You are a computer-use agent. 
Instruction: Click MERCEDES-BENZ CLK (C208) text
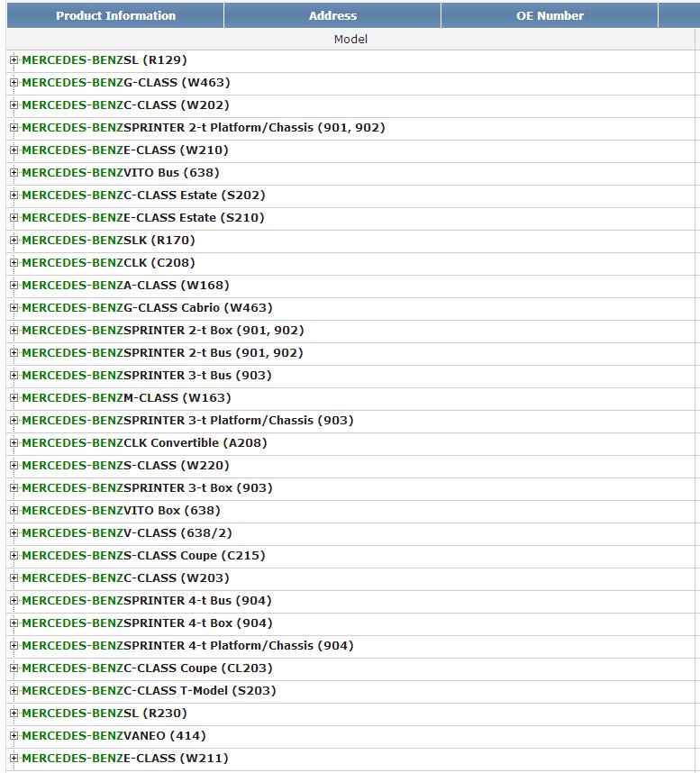coord(108,263)
